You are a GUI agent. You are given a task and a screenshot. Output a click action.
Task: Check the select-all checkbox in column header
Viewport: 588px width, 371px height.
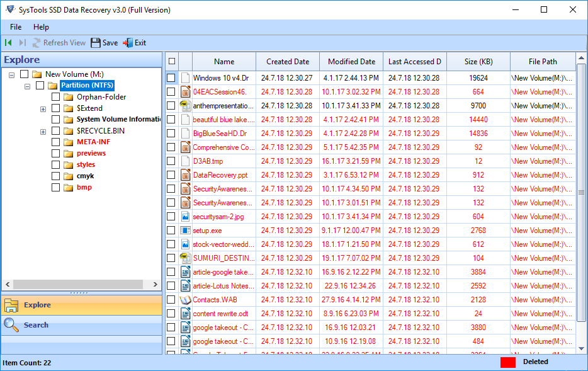click(172, 60)
